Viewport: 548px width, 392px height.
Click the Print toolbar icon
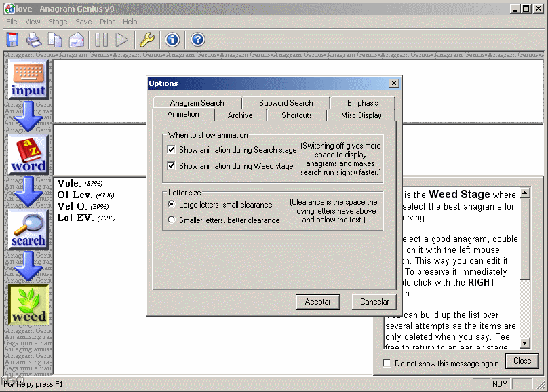click(x=34, y=40)
